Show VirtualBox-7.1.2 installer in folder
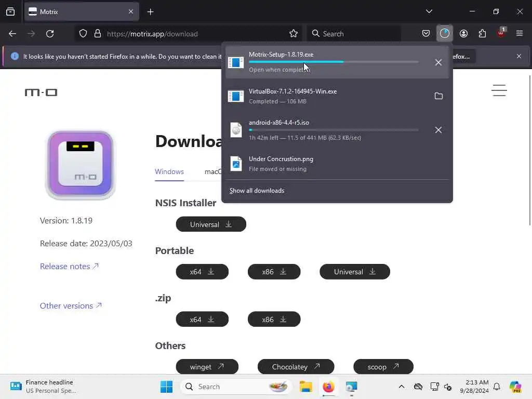This screenshot has width=532, height=399. pos(438,96)
